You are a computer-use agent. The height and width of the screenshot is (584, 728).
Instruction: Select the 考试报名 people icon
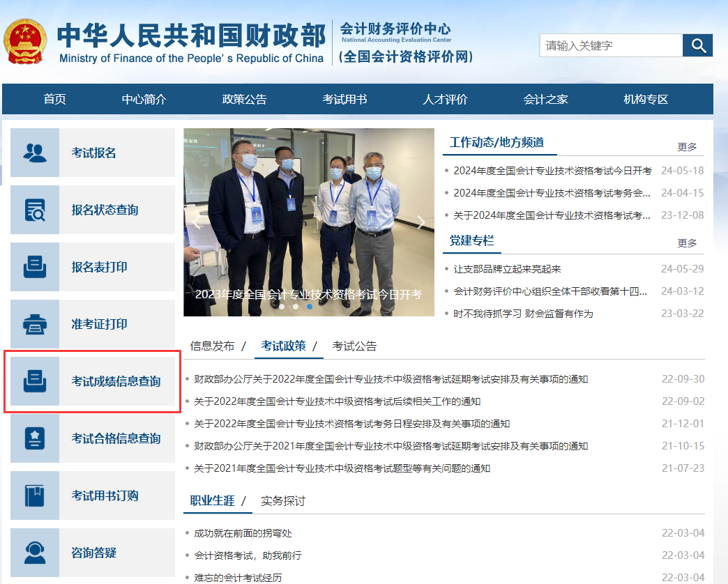34,152
